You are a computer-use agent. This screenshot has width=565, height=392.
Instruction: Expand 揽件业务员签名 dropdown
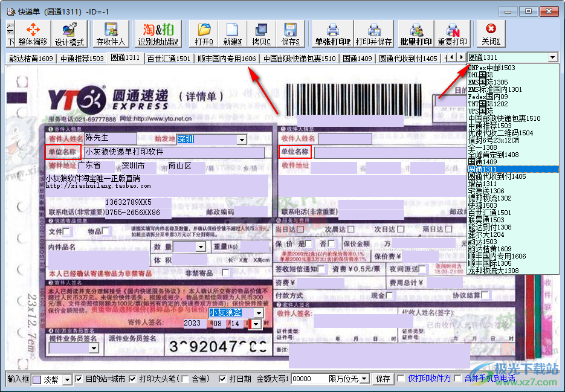(94, 348)
